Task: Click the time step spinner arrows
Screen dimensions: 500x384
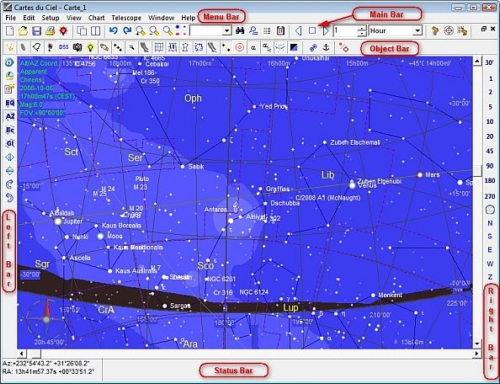Action: (x=362, y=31)
